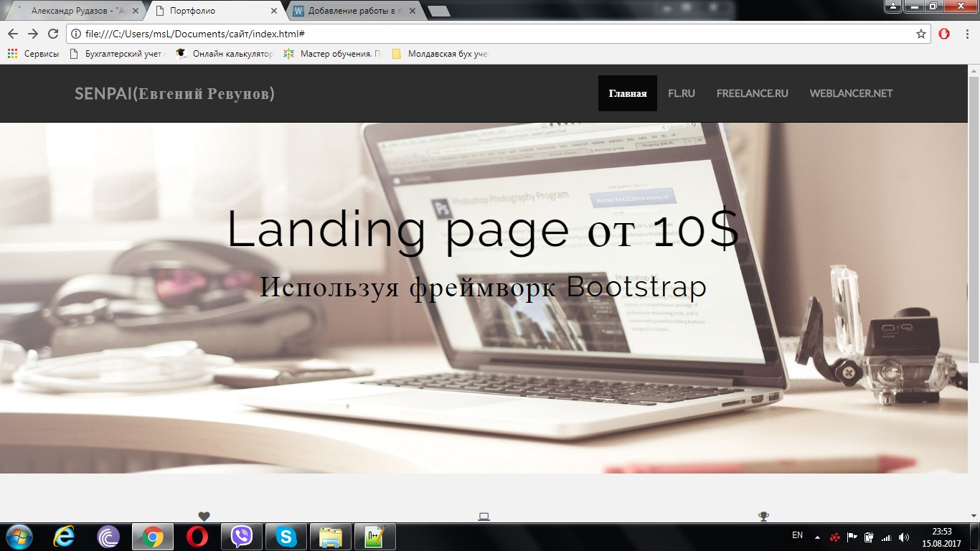Close the Александр Рудазов tab
The width and height of the screenshot is (980, 551).
(135, 11)
